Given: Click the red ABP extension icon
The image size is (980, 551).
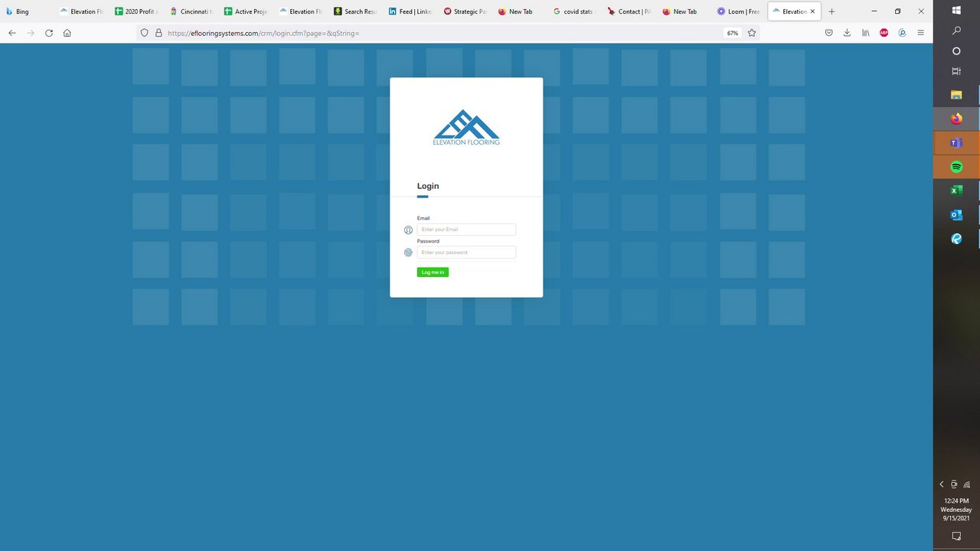Looking at the screenshot, I should pos(884,33).
